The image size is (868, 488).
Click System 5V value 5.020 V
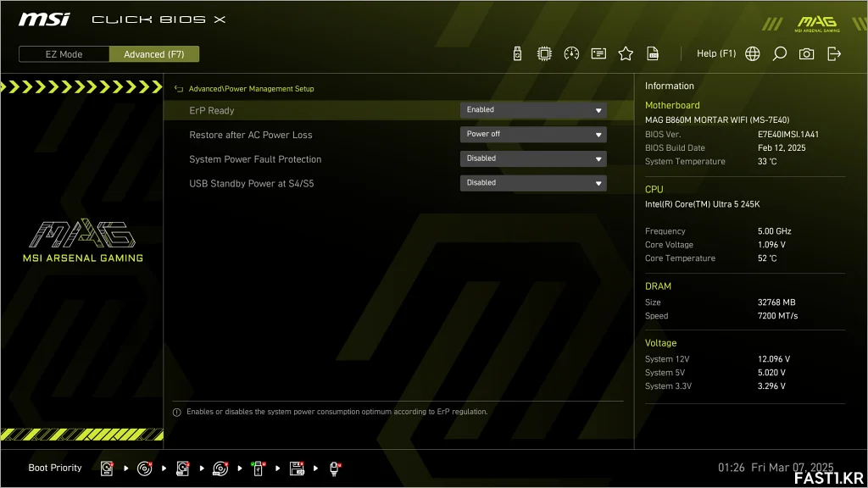(x=771, y=373)
